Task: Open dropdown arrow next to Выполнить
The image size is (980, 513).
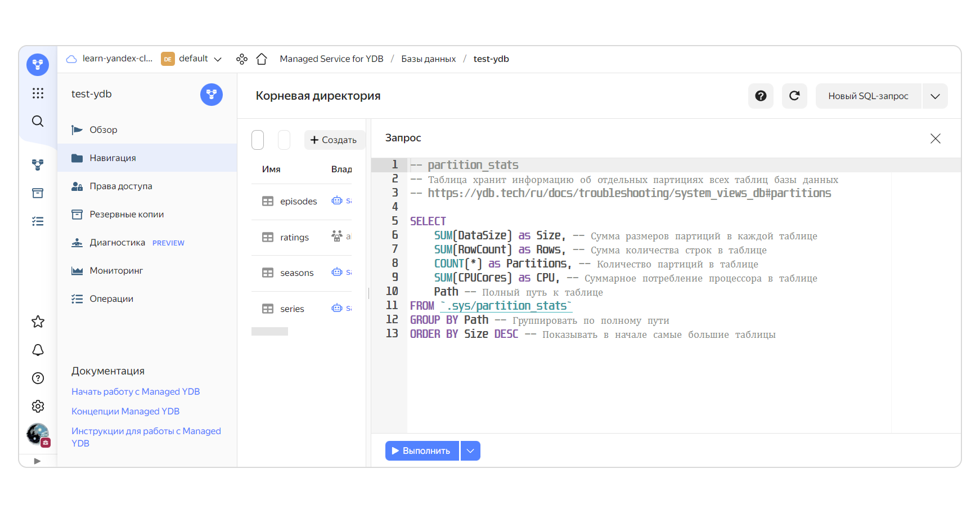Action: pyautogui.click(x=470, y=451)
